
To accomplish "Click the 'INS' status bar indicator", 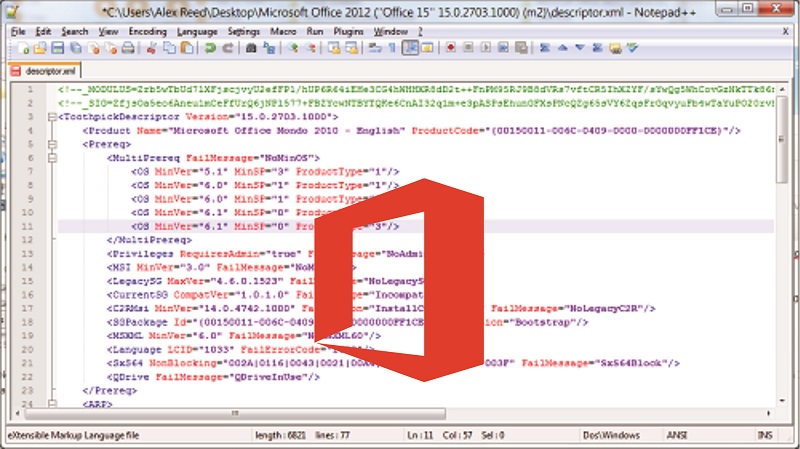I will pos(765,435).
